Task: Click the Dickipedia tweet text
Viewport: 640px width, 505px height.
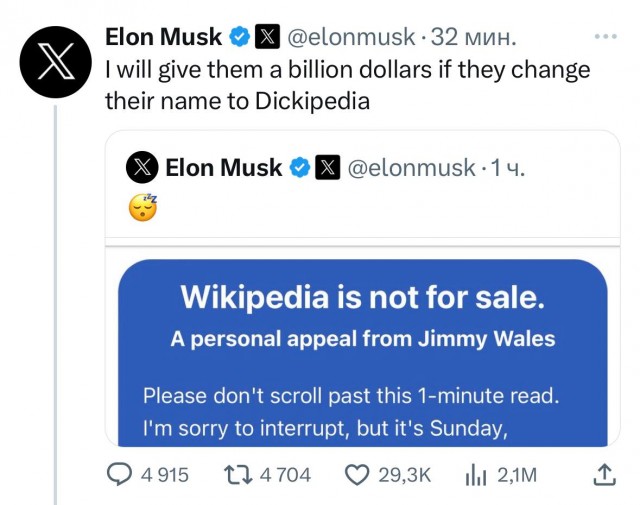Action: 347,85
